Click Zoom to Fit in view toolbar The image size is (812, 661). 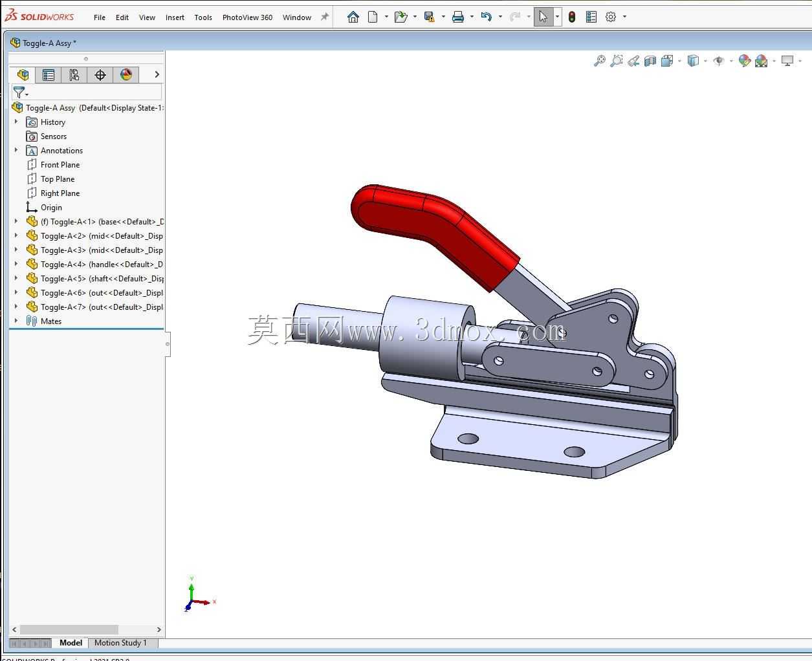tap(600, 61)
